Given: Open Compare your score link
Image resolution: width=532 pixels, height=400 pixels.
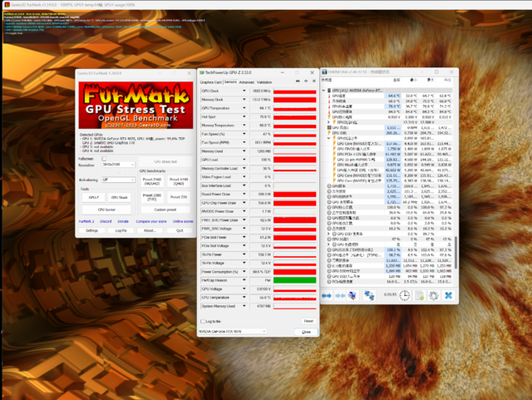Looking at the screenshot, I should (151, 221).
